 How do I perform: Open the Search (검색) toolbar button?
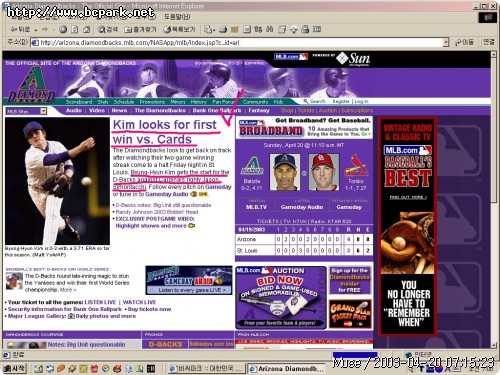point(108,30)
